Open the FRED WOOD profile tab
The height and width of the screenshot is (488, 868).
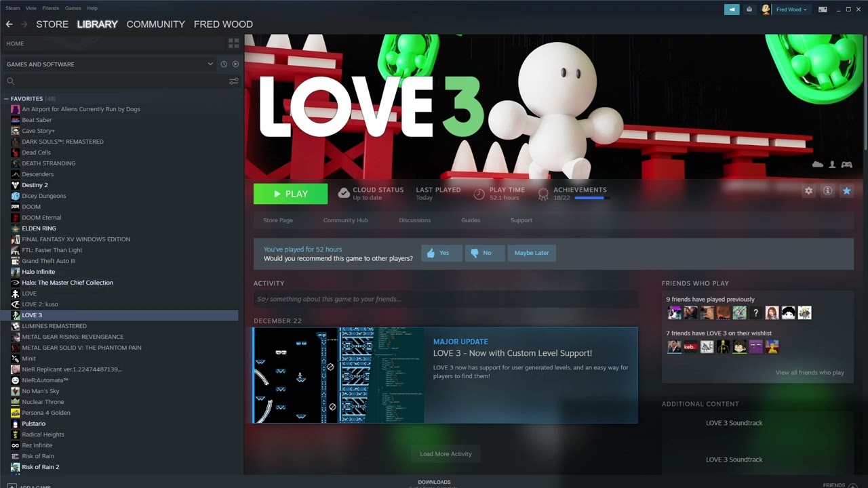point(223,24)
